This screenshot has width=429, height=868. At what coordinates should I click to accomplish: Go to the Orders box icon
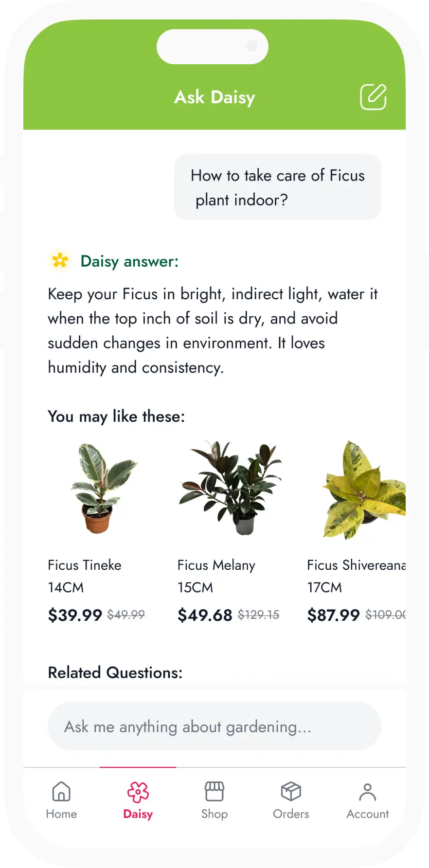click(x=291, y=792)
